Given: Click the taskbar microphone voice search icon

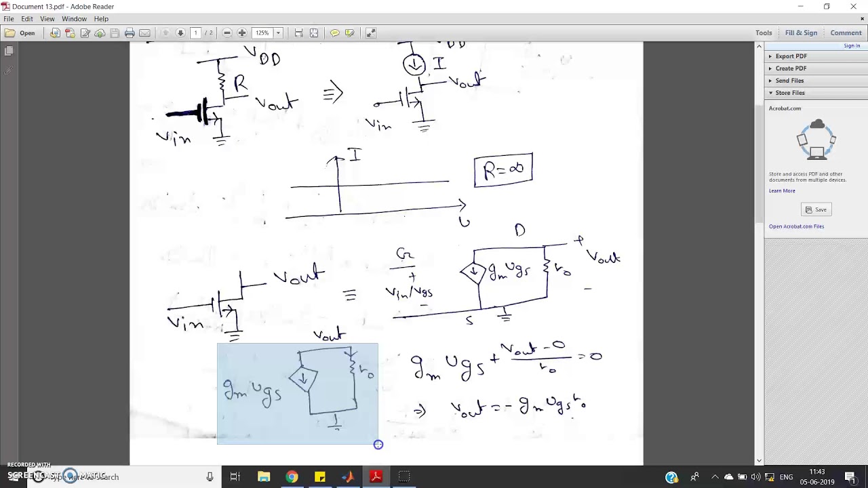Looking at the screenshot, I should (x=210, y=477).
